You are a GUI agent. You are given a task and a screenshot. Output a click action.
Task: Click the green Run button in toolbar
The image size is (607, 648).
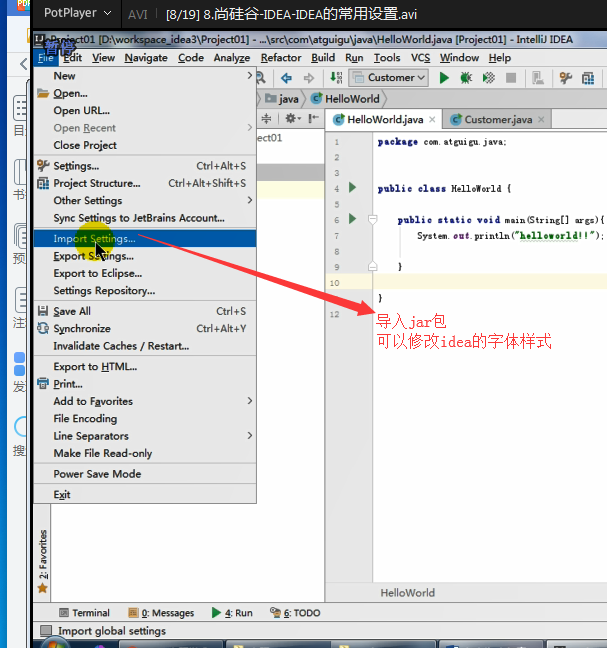pos(444,78)
